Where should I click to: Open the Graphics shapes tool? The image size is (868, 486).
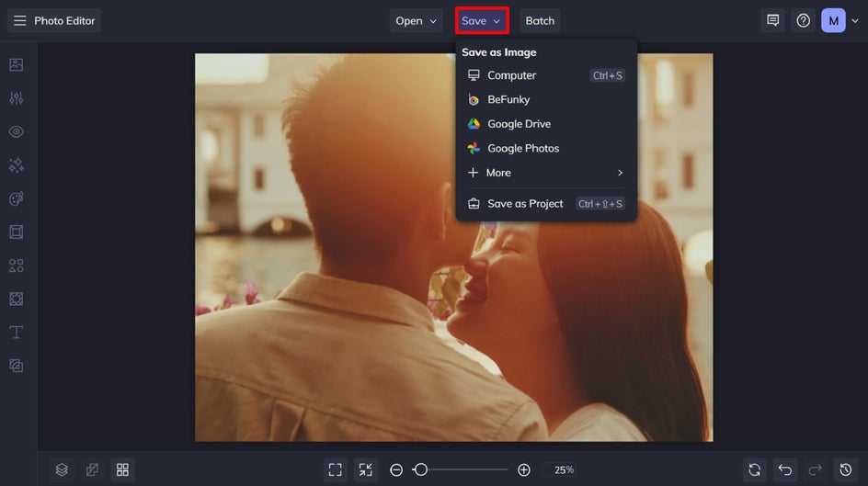click(x=16, y=266)
